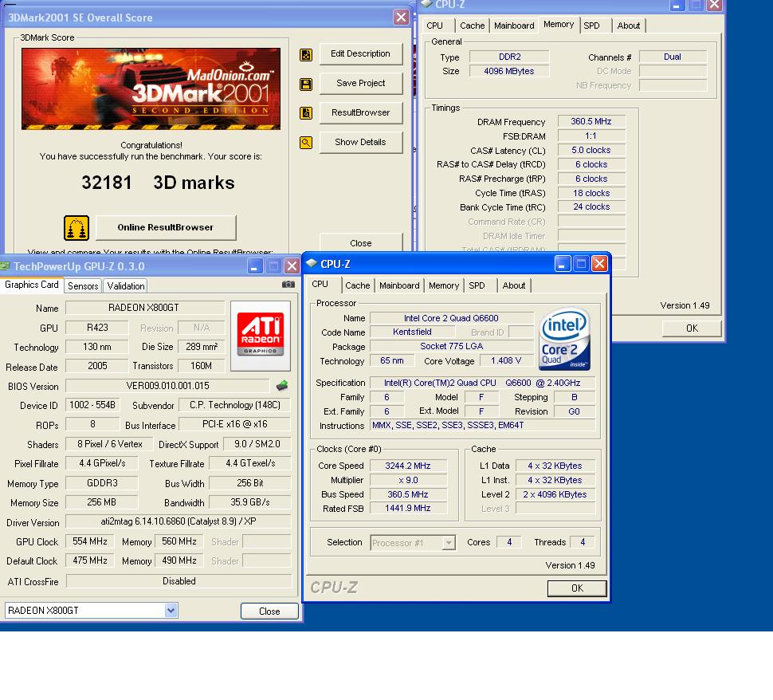Click the back CPU-Z Memory window title icon
Screen dimensions: 773x700
(x=427, y=5)
